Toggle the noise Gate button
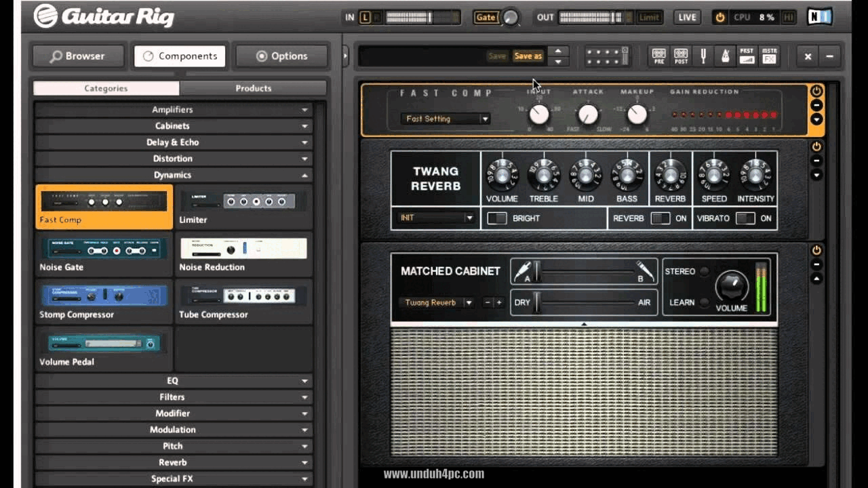 pos(486,18)
